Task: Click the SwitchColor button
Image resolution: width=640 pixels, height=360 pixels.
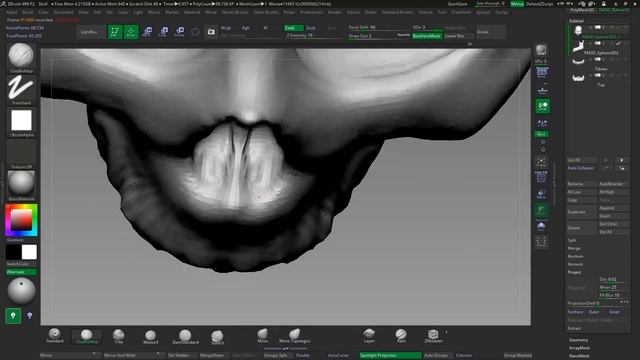Action: (21, 264)
